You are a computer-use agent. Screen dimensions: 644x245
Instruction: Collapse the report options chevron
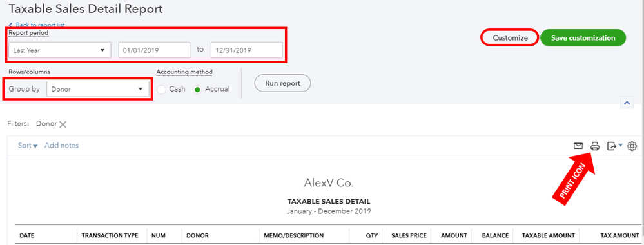[x=627, y=103]
